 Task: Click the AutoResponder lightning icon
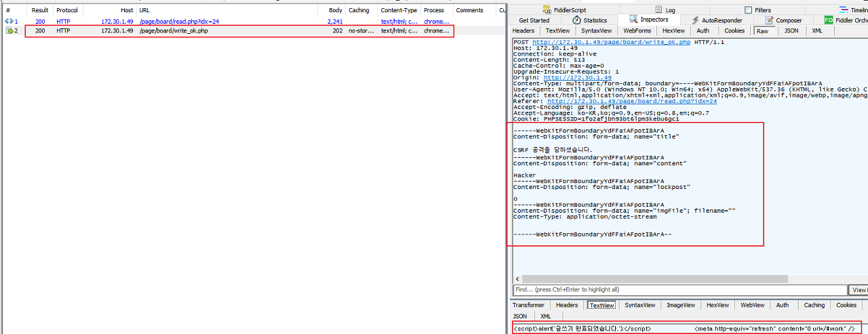point(695,20)
